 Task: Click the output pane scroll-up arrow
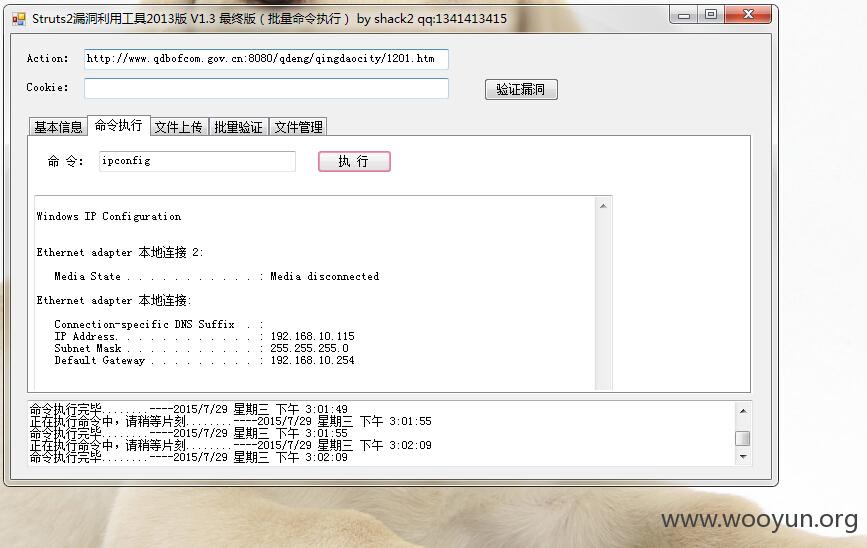pos(603,206)
